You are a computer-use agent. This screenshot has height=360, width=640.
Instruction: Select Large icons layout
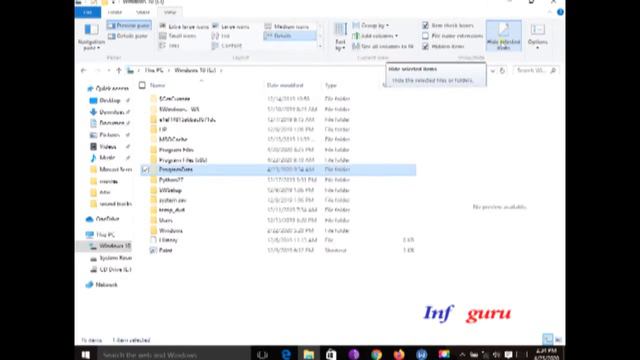click(x=231, y=27)
